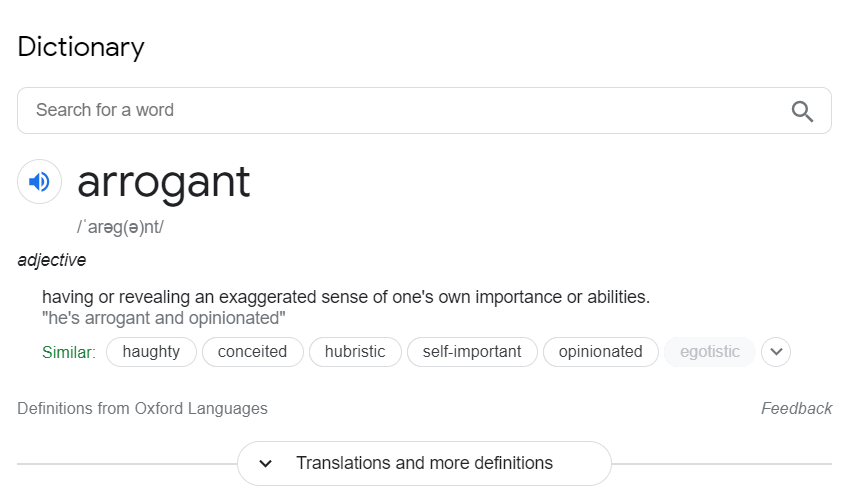The height and width of the screenshot is (492, 851).
Task: Click the 'adjective' part-of-speech label
Action: (x=52, y=260)
